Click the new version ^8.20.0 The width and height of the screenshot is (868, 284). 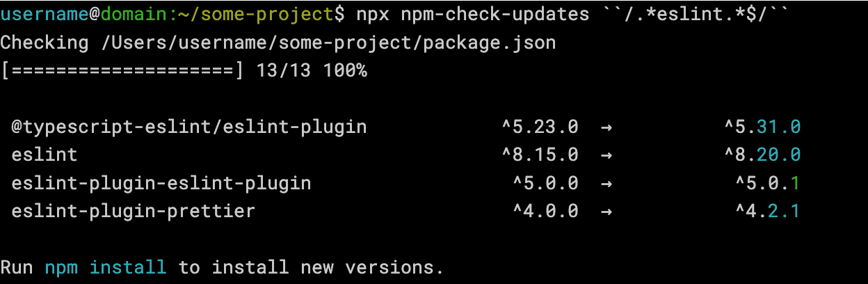(x=762, y=155)
